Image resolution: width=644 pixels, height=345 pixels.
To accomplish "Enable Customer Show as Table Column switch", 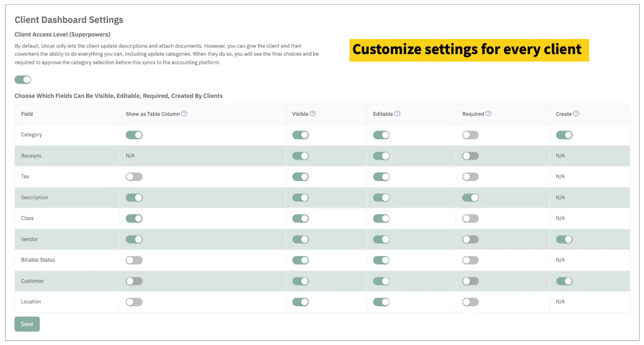I will (134, 281).
